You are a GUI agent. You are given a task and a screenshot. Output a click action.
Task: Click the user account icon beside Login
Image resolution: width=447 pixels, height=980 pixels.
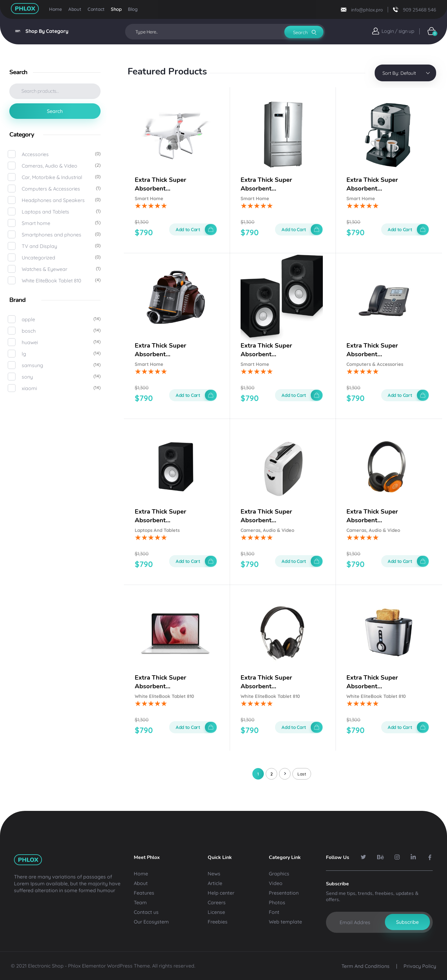point(375,31)
